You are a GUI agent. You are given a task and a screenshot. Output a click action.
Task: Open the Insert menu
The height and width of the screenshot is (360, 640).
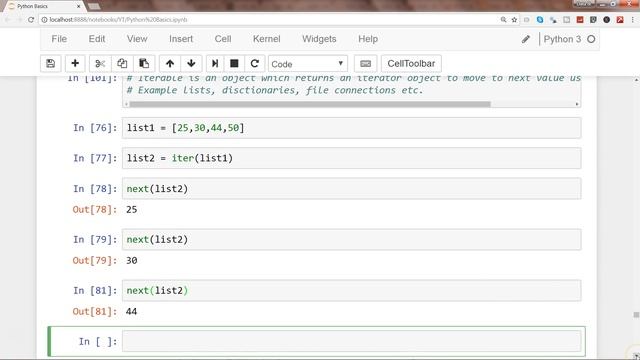pos(181,39)
